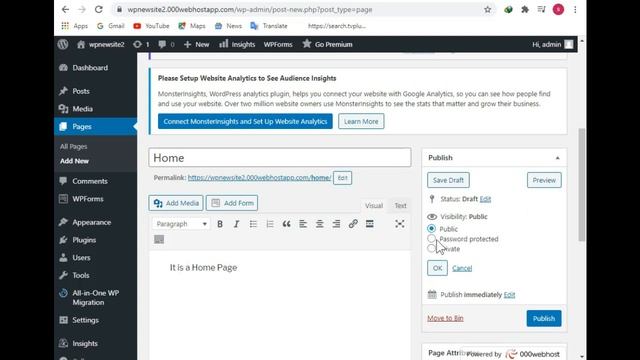Click the Home page title field

[280, 158]
